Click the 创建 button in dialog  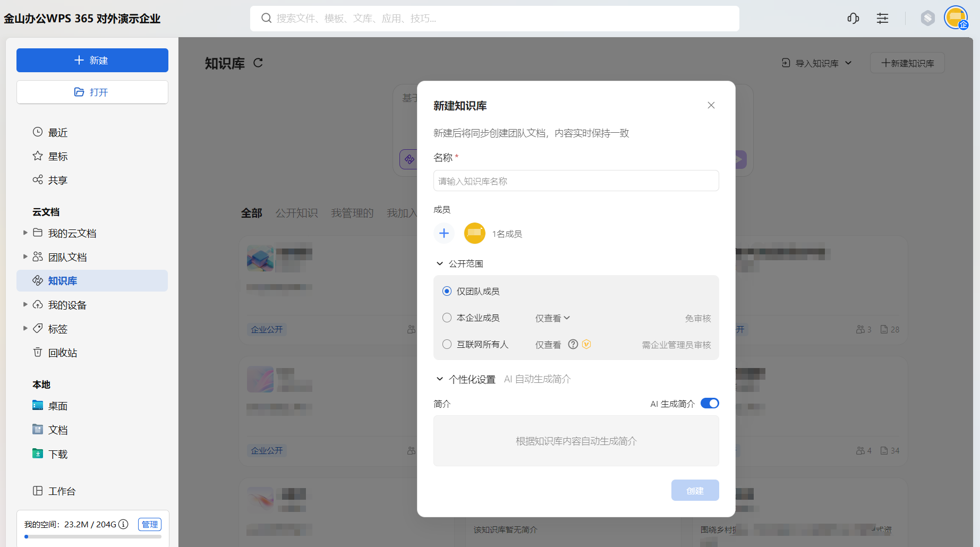(x=695, y=490)
